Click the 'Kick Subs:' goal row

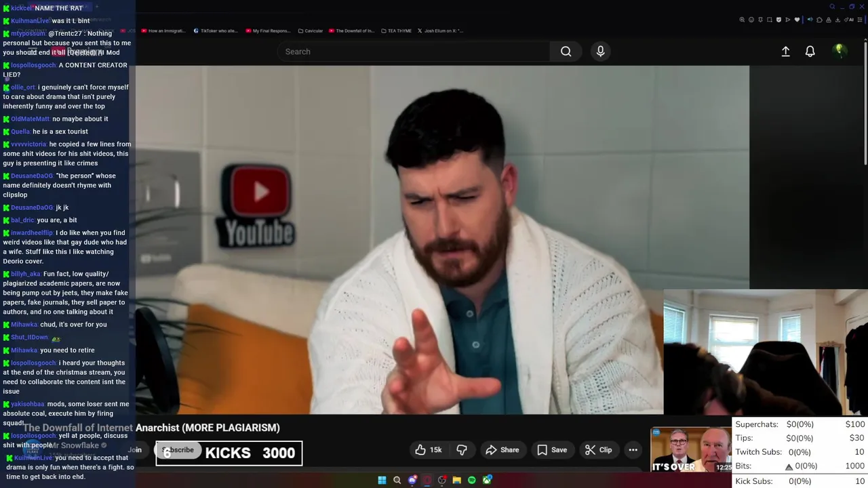tap(800, 481)
